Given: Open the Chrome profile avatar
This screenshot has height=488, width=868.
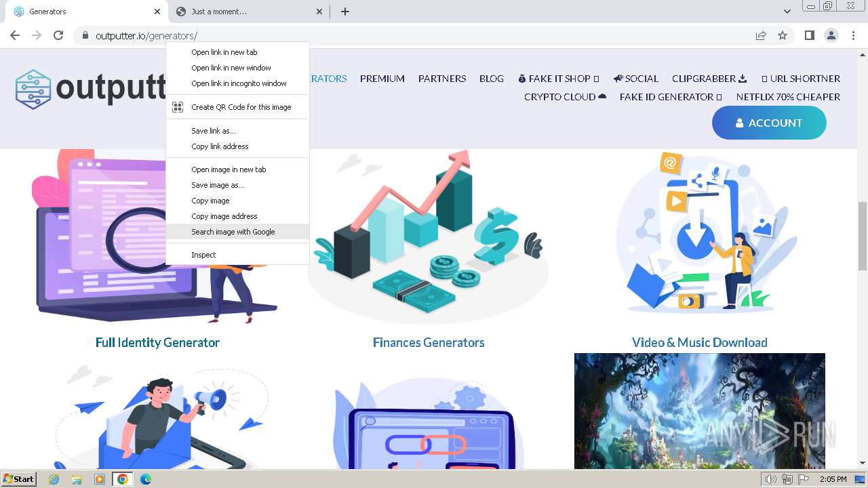Looking at the screenshot, I should (831, 35).
